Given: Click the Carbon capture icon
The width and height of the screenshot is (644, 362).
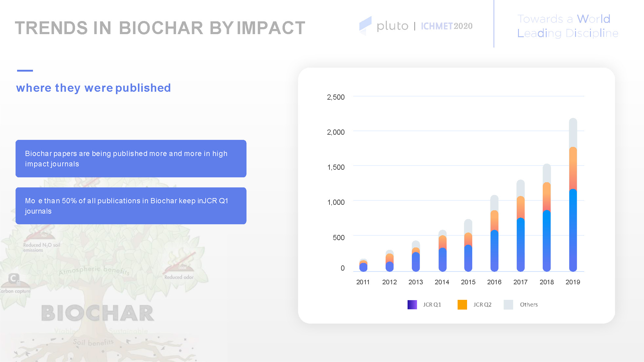Looking at the screenshot, I should pos(14,279).
